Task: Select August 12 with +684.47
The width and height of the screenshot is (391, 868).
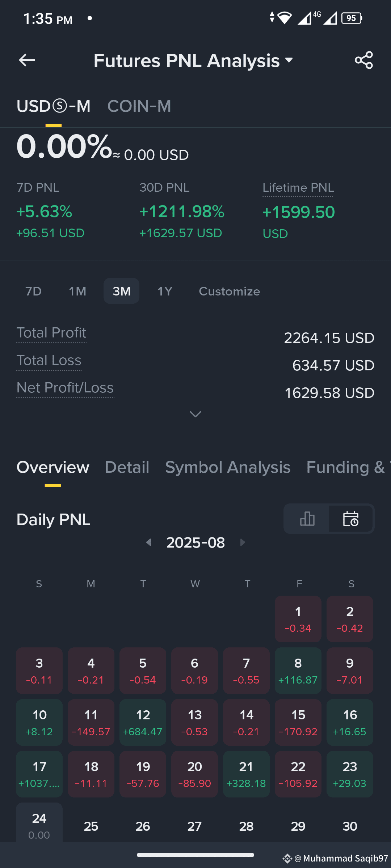Action: [143, 722]
